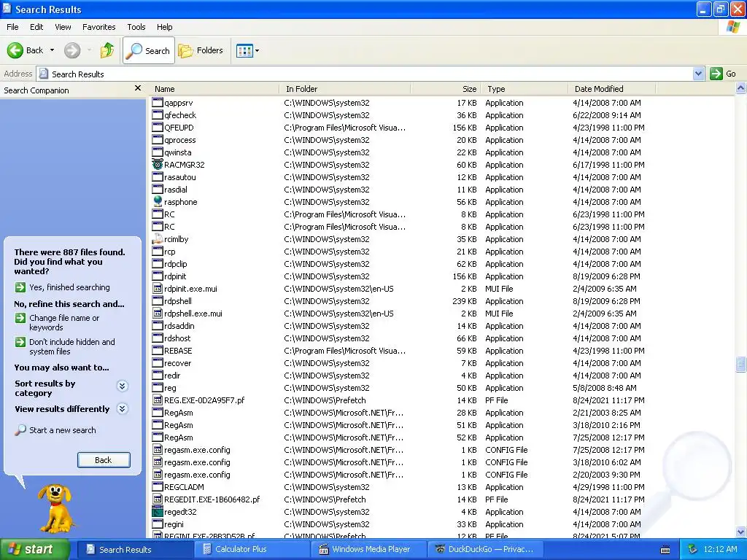Select the qappsrv application icon
Image resolution: width=747 pixels, height=560 pixels.
[158, 102]
